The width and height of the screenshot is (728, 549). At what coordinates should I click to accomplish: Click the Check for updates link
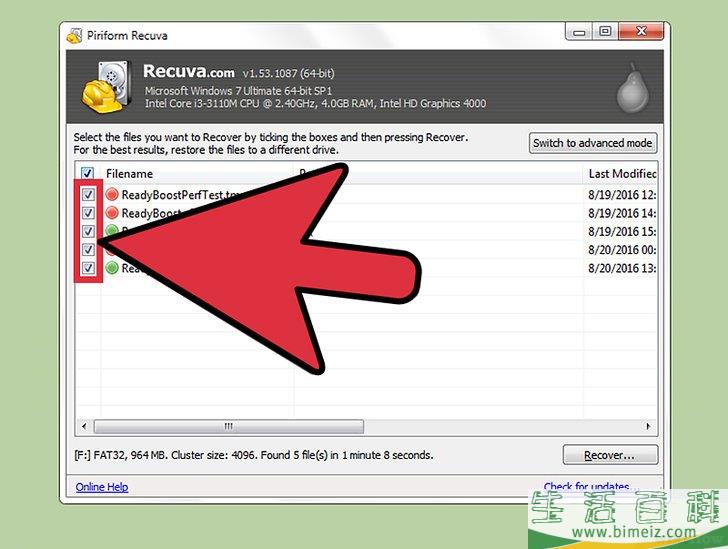click(586, 486)
